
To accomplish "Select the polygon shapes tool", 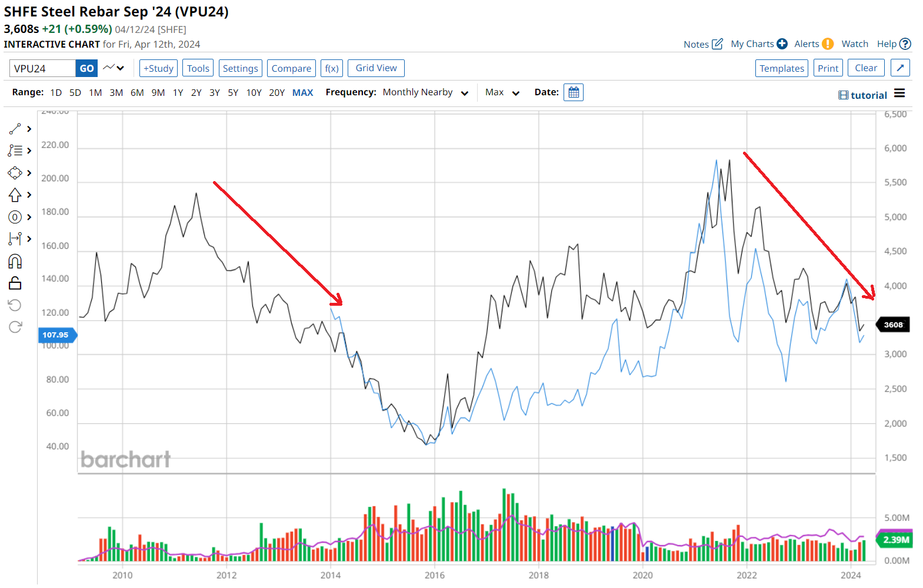I will [x=15, y=173].
